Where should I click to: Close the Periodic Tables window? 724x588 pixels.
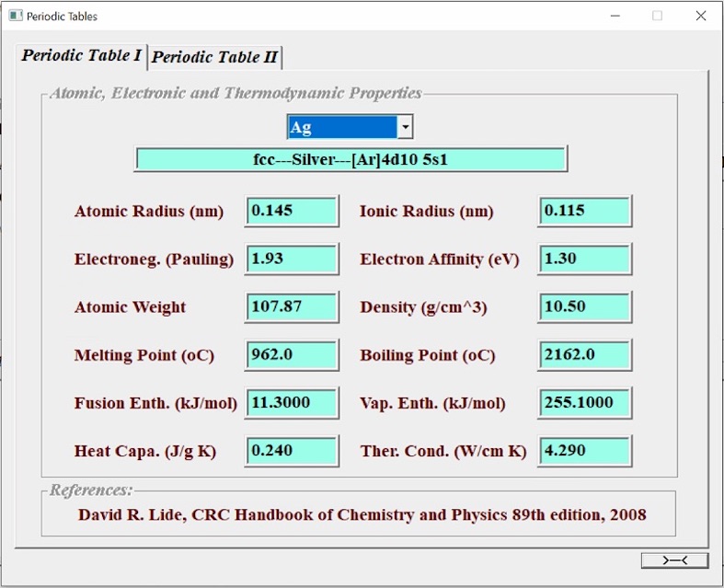tap(700, 16)
